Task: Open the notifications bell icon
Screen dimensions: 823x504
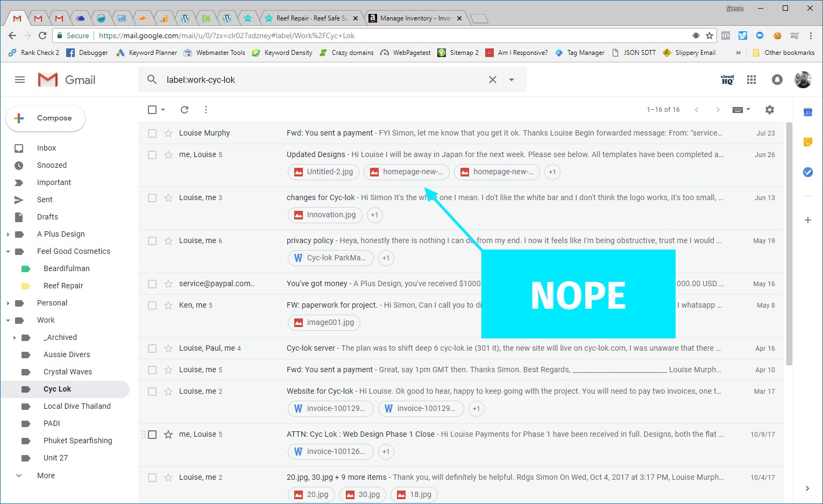Action: pyautogui.click(x=777, y=80)
